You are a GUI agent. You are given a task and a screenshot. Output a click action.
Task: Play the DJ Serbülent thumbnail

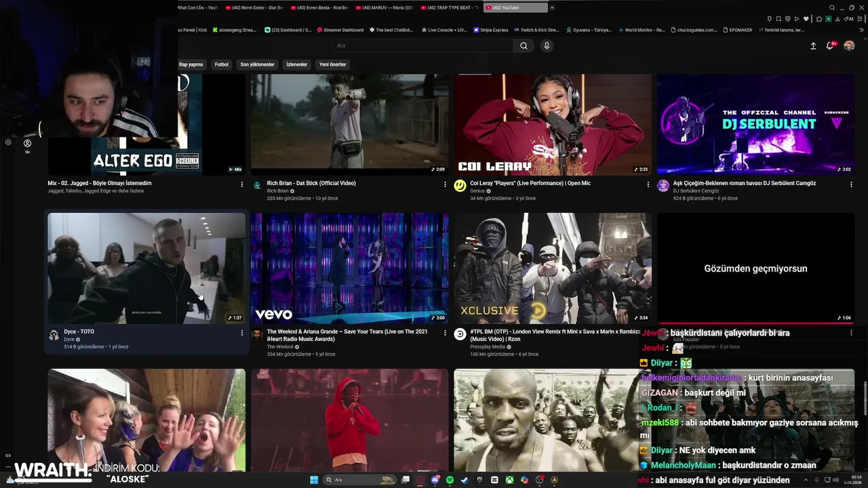tap(755, 125)
